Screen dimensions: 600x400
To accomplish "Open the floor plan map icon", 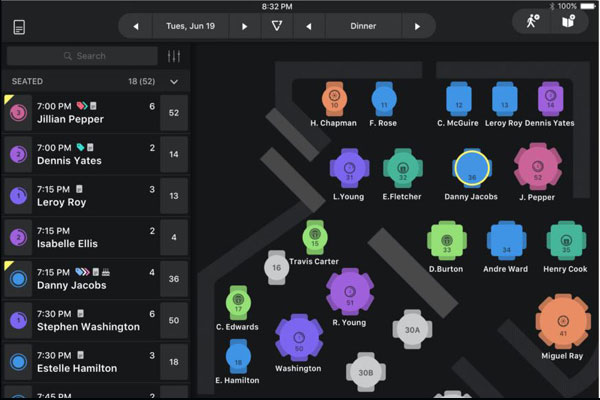I will click(x=568, y=23).
